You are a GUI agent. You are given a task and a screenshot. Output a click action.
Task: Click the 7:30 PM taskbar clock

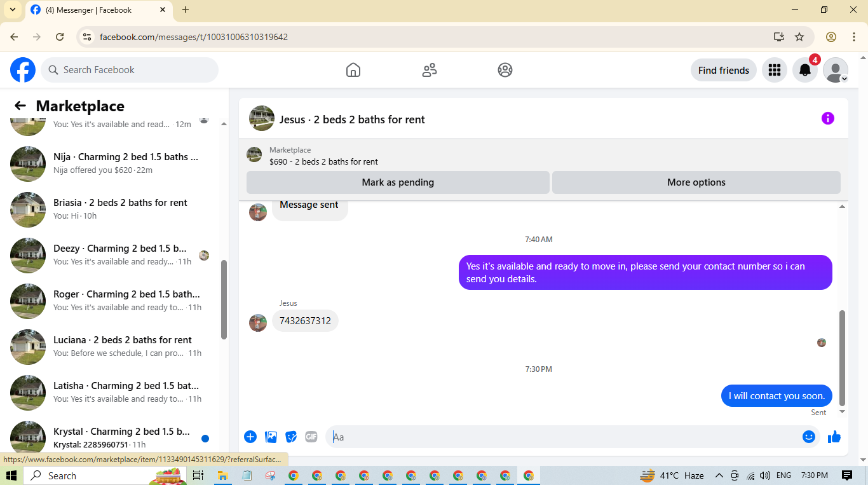tap(815, 475)
